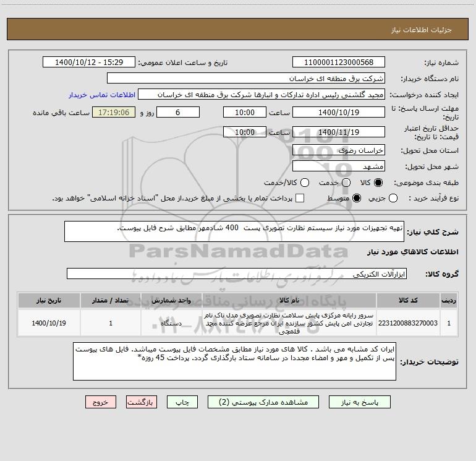
Task: Click the خروج exit button
Action: (x=101, y=402)
